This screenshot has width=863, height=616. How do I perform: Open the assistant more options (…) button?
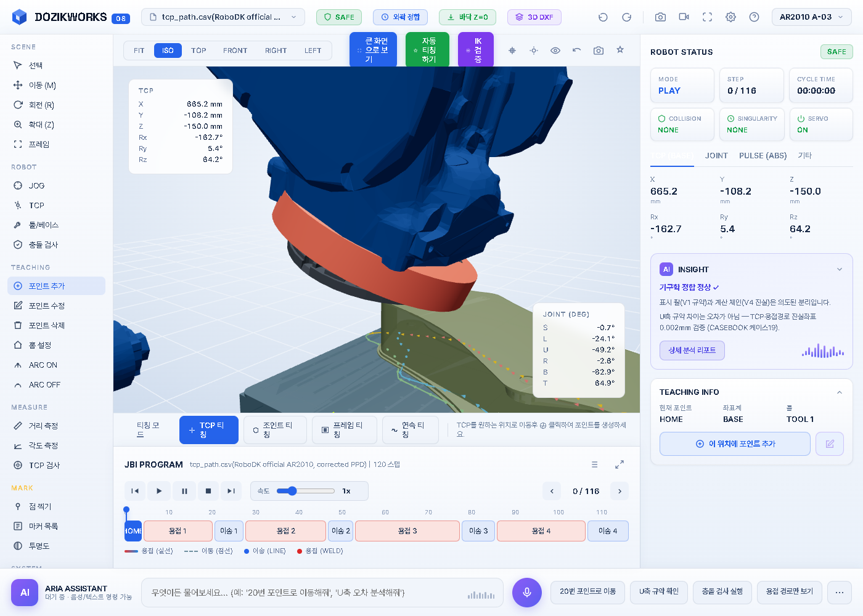tap(839, 592)
